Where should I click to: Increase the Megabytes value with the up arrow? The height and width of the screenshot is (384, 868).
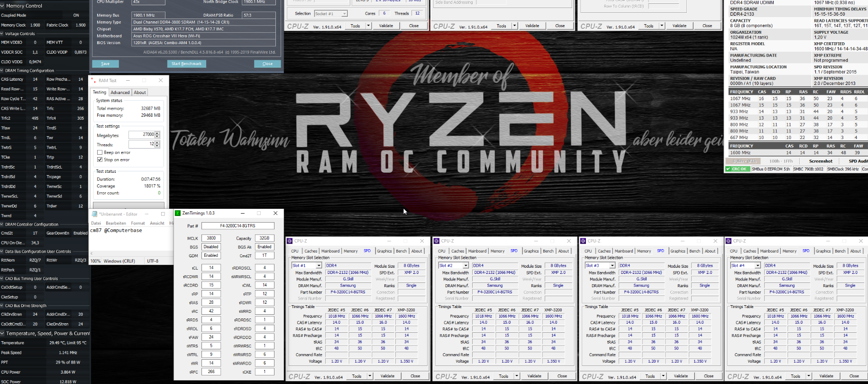(157, 133)
